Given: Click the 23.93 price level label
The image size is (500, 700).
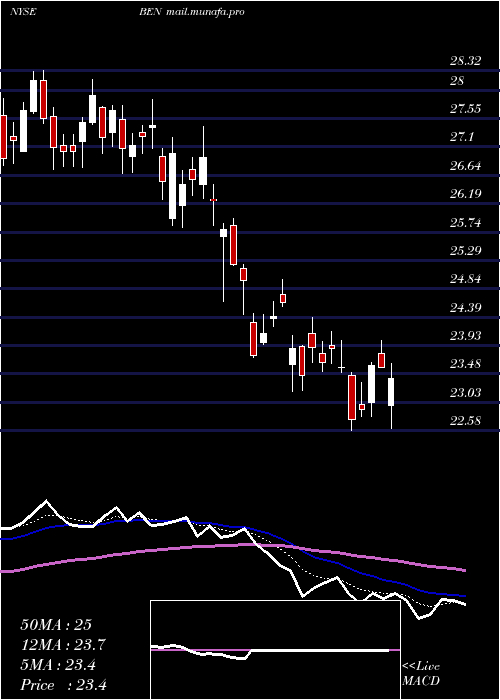Looking at the screenshot, I should 466,336.
